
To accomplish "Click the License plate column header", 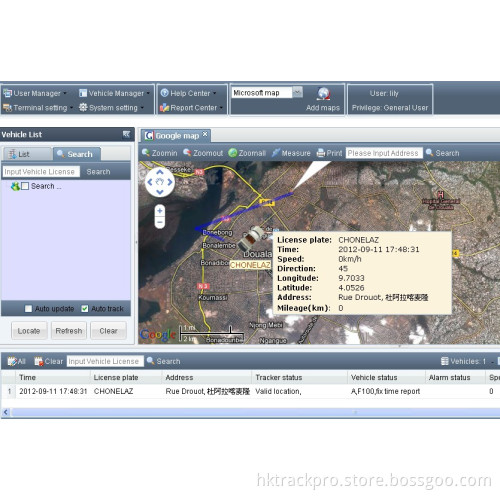I will 126,377.
